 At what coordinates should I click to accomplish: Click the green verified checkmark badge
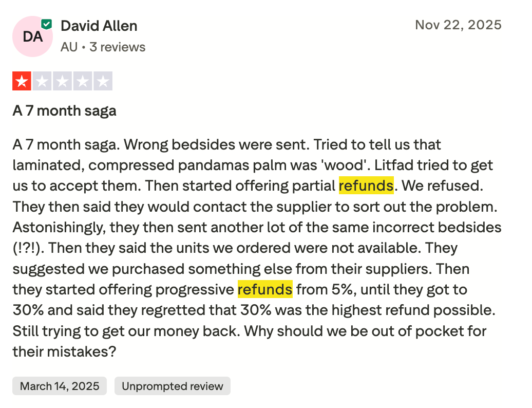(x=47, y=24)
